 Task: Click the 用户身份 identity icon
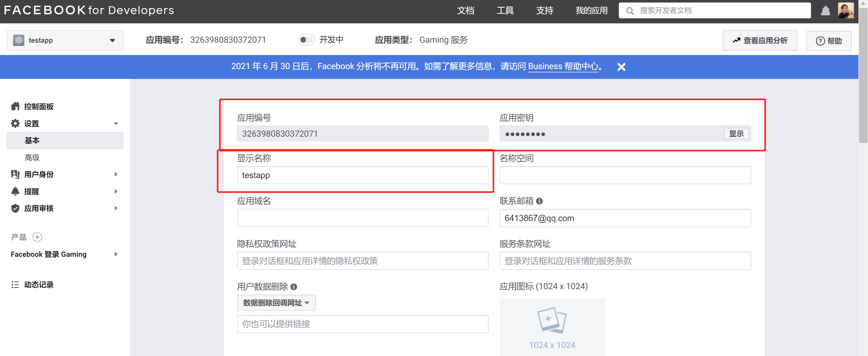15,174
